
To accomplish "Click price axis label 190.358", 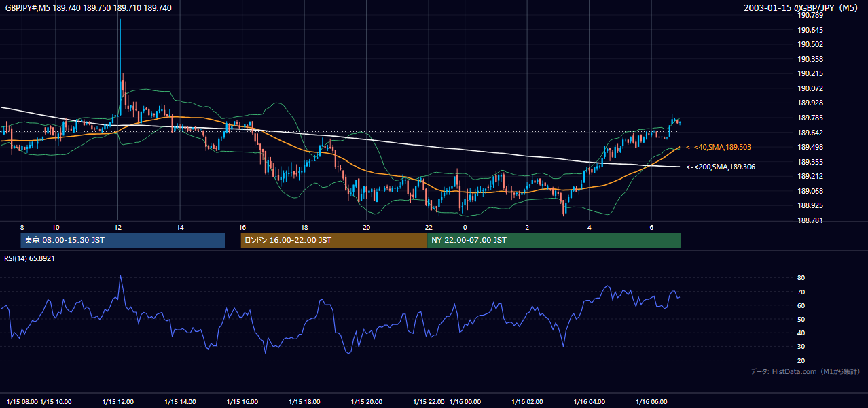I will 811,59.
